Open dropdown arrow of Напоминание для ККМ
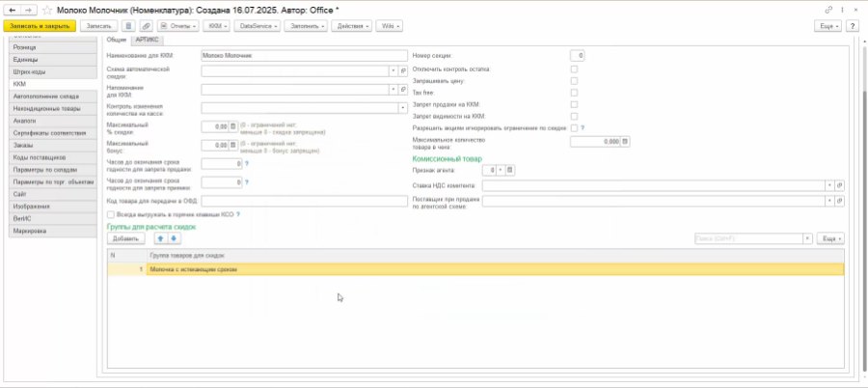 click(x=393, y=89)
